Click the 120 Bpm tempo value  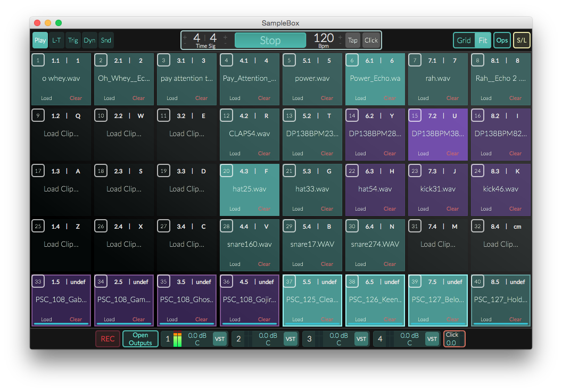pos(324,38)
